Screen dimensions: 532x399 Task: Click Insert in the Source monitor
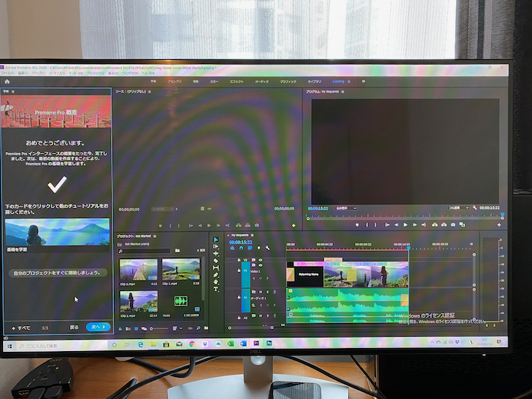click(238, 225)
